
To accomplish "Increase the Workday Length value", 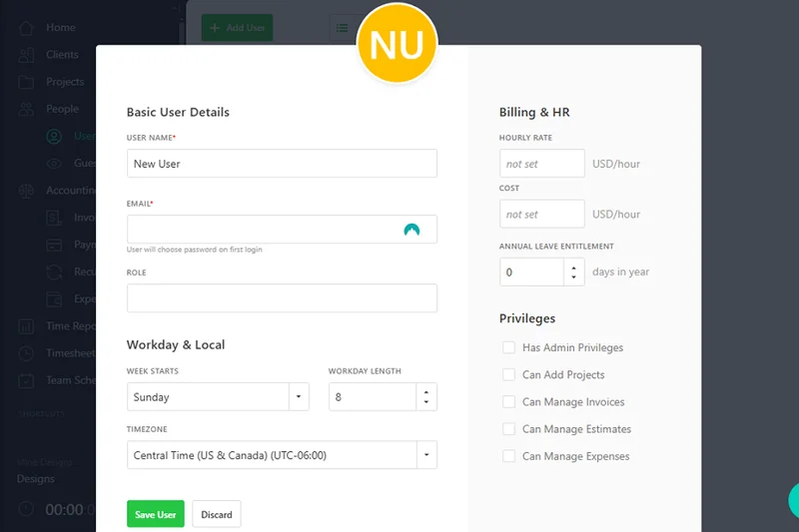I will tap(426, 391).
